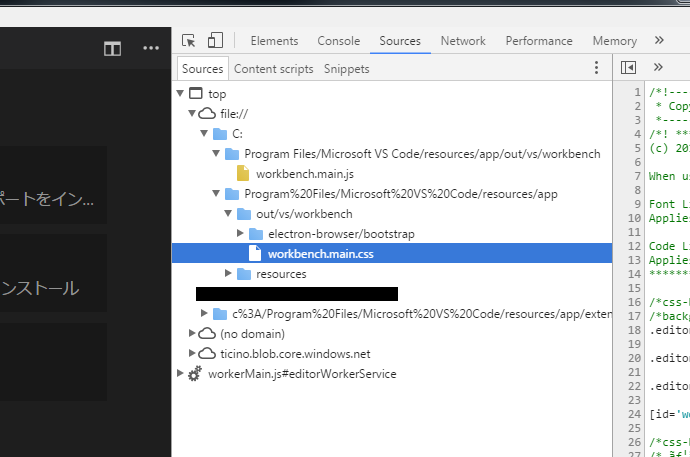Click the C: folder icon
Viewport: 690px width, 457px height.
220,134
